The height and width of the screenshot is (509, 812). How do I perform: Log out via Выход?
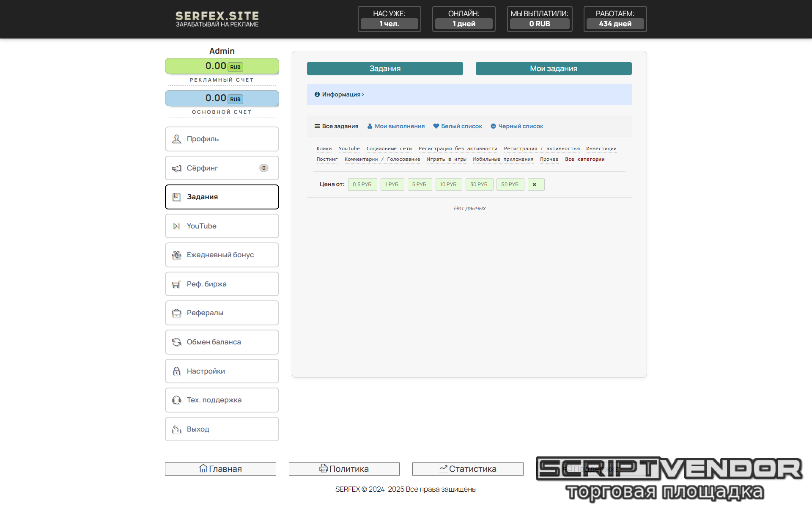pos(222,429)
